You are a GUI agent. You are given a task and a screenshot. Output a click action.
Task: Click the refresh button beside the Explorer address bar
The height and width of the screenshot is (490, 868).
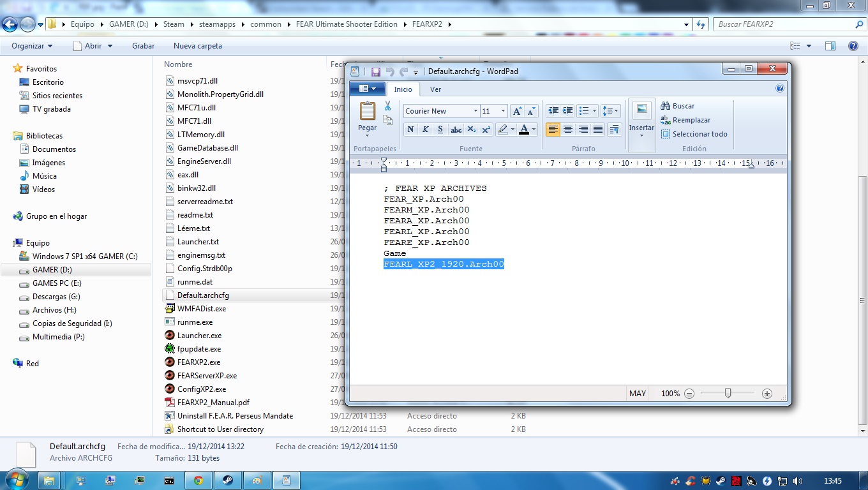coord(701,24)
